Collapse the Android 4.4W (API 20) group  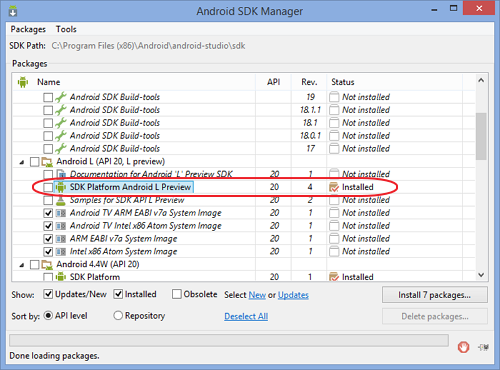pos(22,265)
